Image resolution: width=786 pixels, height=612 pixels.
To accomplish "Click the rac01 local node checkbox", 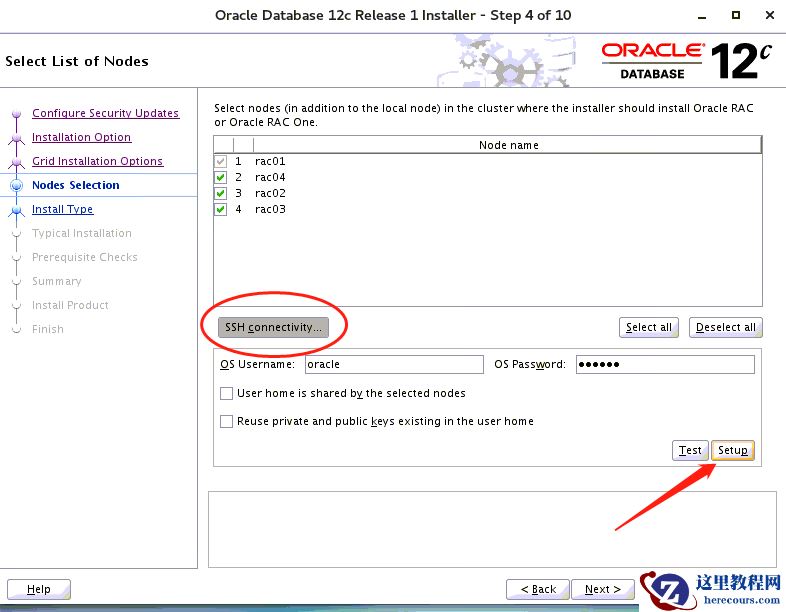I will [x=220, y=161].
